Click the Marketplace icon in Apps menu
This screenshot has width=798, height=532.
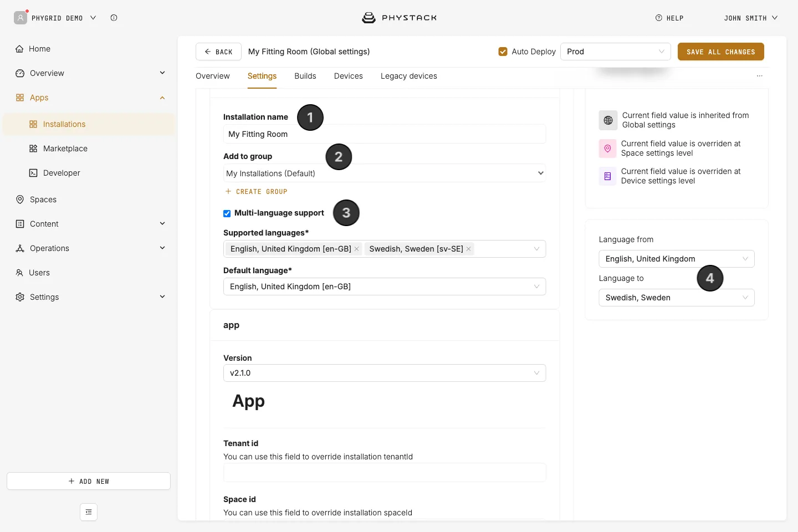pyautogui.click(x=33, y=149)
